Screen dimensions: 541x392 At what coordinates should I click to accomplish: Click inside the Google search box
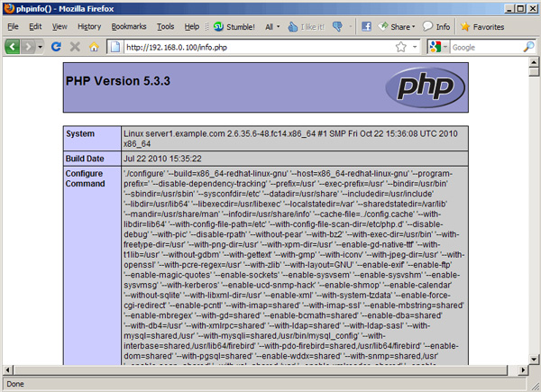487,47
